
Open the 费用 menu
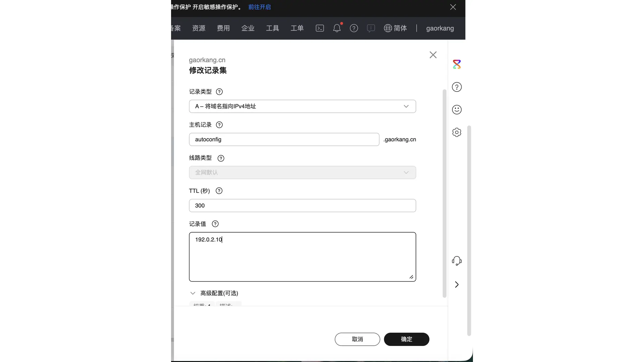coord(223,28)
